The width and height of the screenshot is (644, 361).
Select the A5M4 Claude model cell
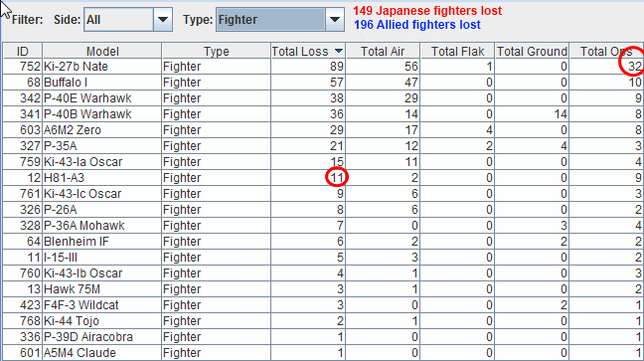[x=102, y=353]
